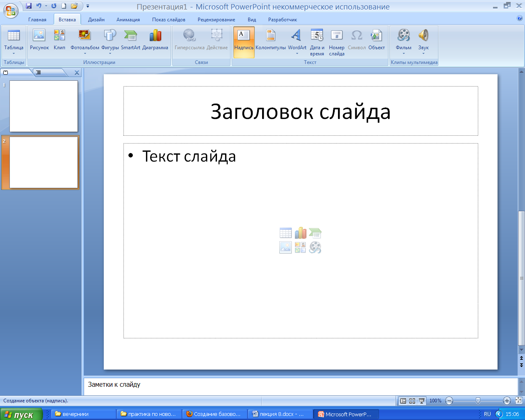Select slide 1 thumbnail
This screenshot has height=420, width=525.
44,106
